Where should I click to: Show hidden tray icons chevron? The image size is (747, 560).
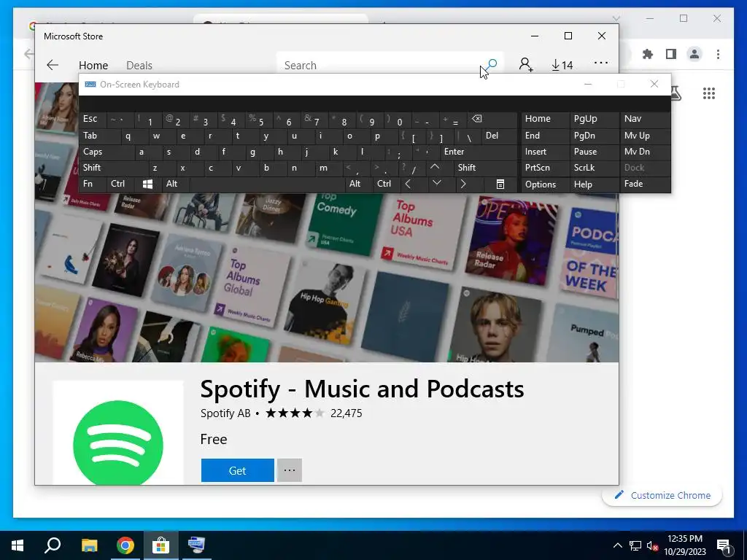[617, 545]
